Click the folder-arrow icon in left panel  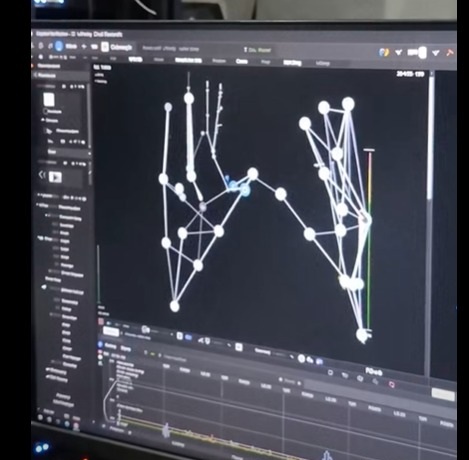pos(49,131)
